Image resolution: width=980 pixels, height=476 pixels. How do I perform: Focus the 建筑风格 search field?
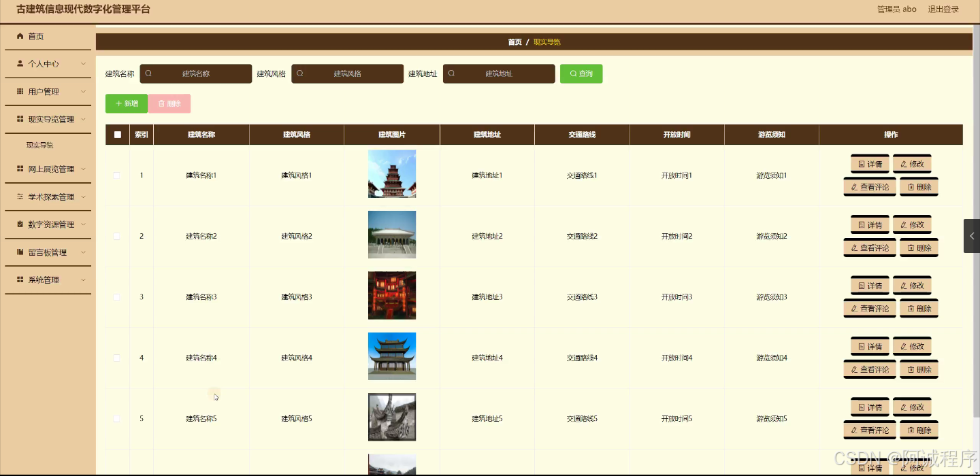[348, 73]
